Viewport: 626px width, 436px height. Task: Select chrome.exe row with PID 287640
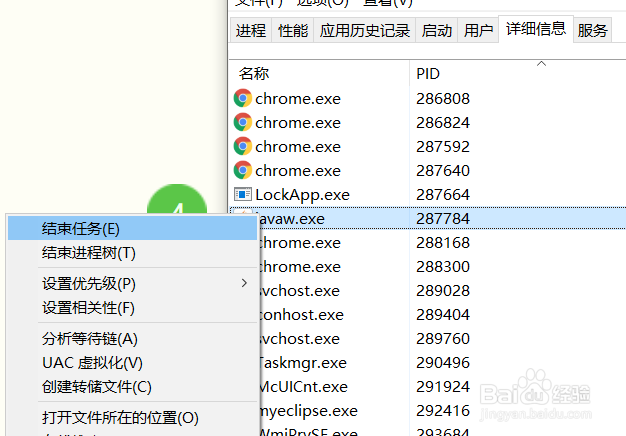click(428, 170)
